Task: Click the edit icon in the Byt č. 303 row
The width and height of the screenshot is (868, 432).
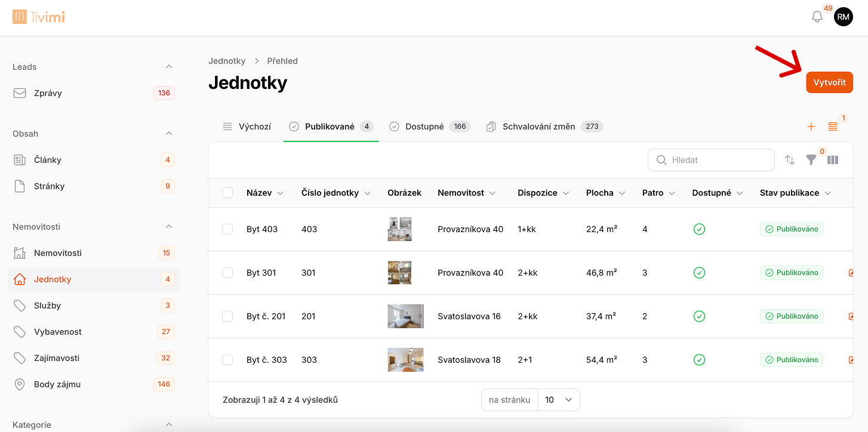Action: pos(851,360)
